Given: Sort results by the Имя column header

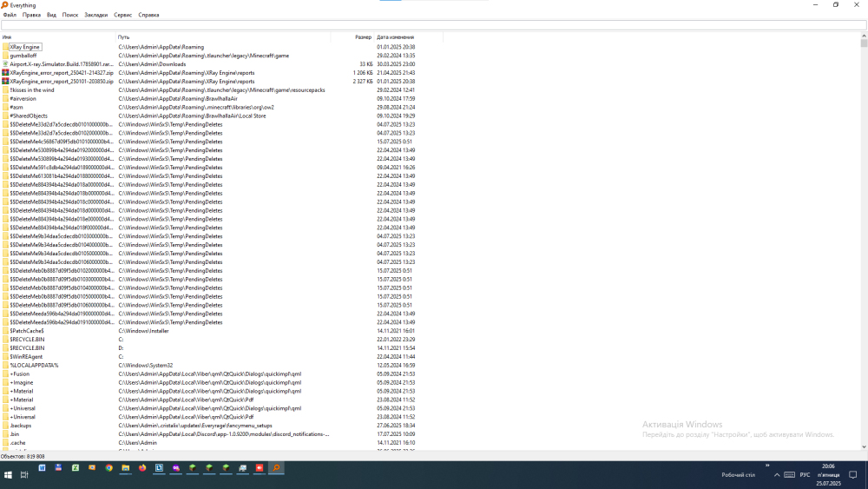Looking at the screenshot, I should (x=57, y=37).
